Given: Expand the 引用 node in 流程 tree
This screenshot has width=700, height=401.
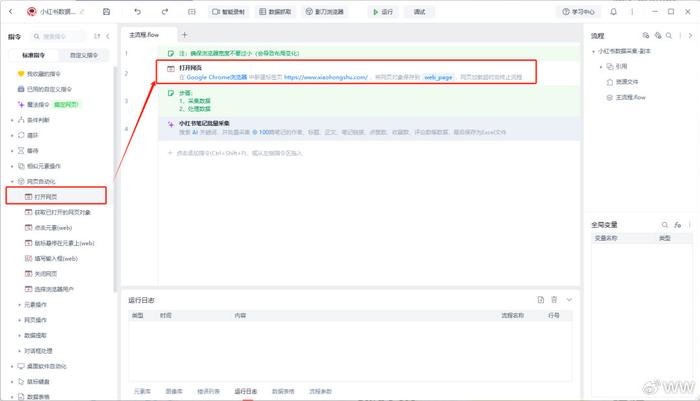Looking at the screenshot, I should [601, 67].
